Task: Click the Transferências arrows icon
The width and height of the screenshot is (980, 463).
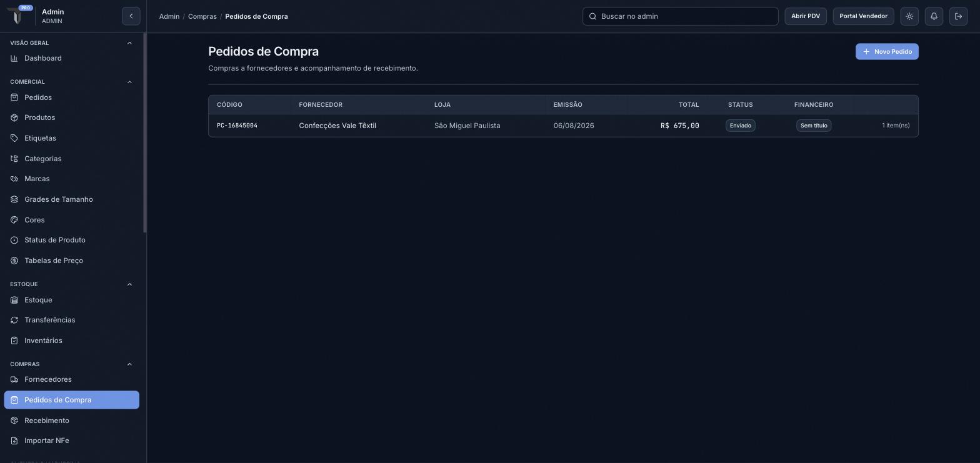Action: click(14, 320)
